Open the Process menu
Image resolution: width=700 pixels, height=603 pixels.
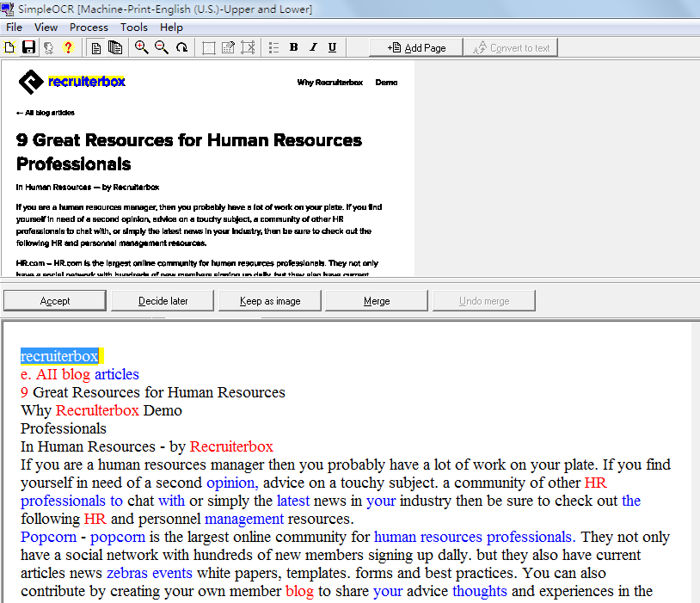coord(89,28)
